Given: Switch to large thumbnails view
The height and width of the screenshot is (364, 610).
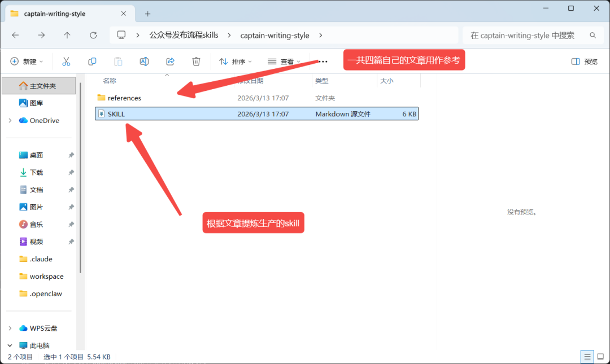Looking at the screenshot, I should coord(600,357).
